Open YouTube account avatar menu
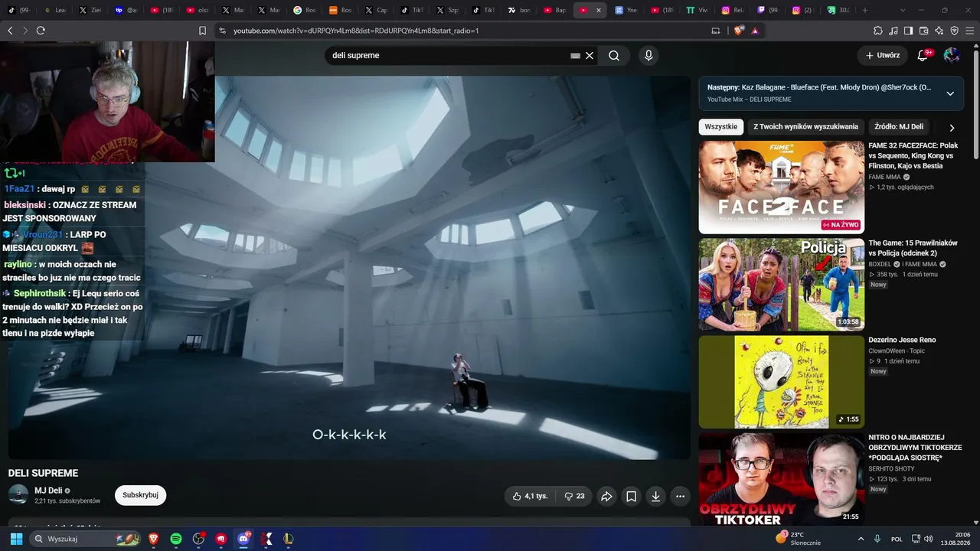 pos(952,55)
